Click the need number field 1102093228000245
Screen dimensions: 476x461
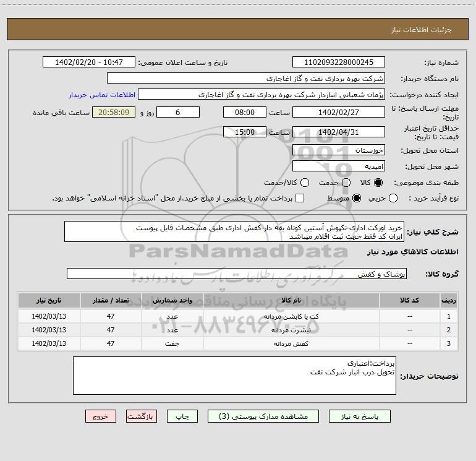tap(339, 62)
